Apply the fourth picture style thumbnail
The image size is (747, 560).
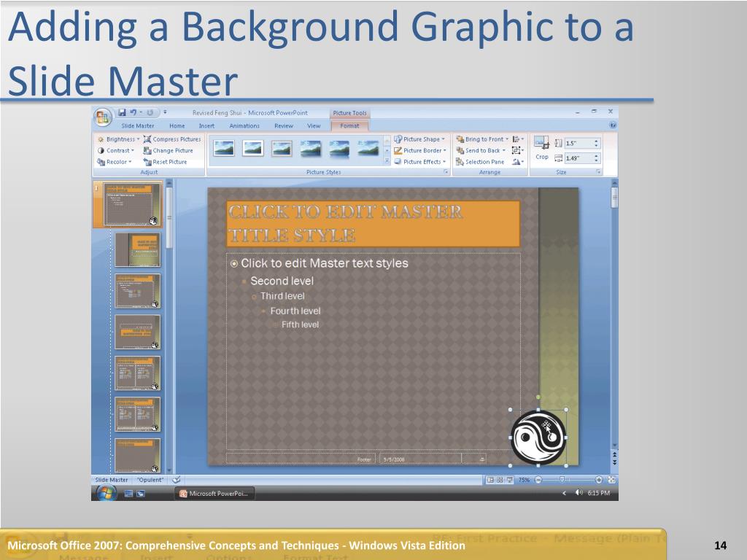(311, 148)
